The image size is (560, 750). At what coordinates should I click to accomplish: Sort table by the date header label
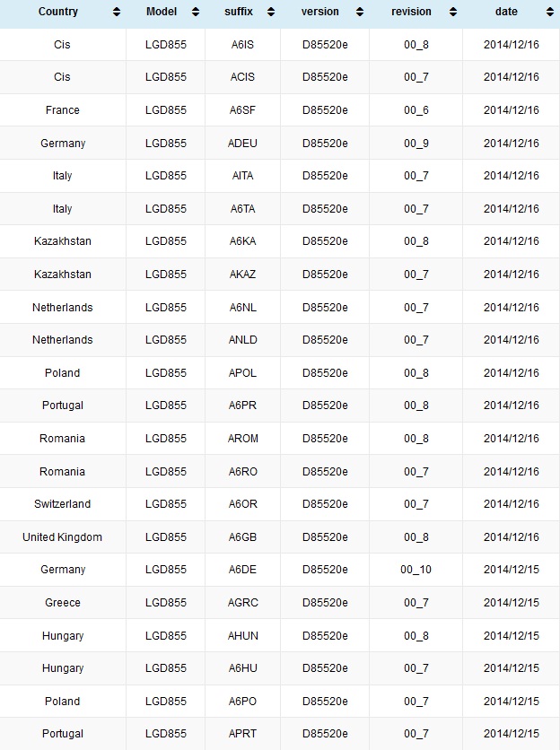pos(506,12)
